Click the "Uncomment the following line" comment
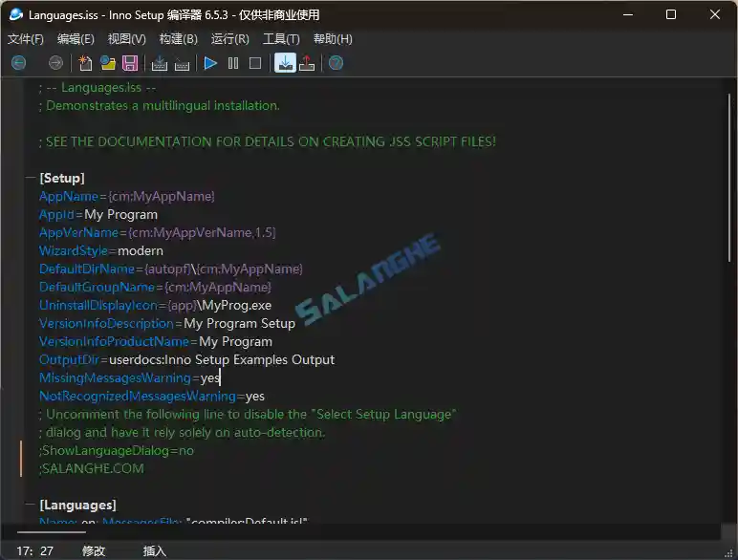738x560 pixels. click(248, 414)
